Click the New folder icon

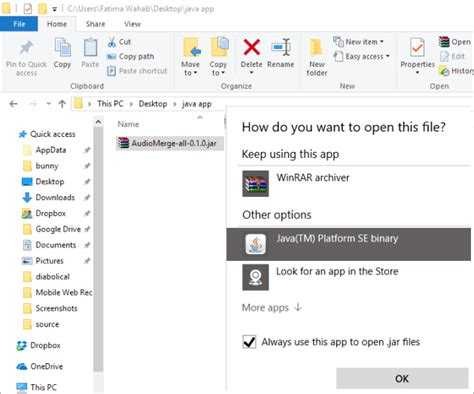(316, 47)
